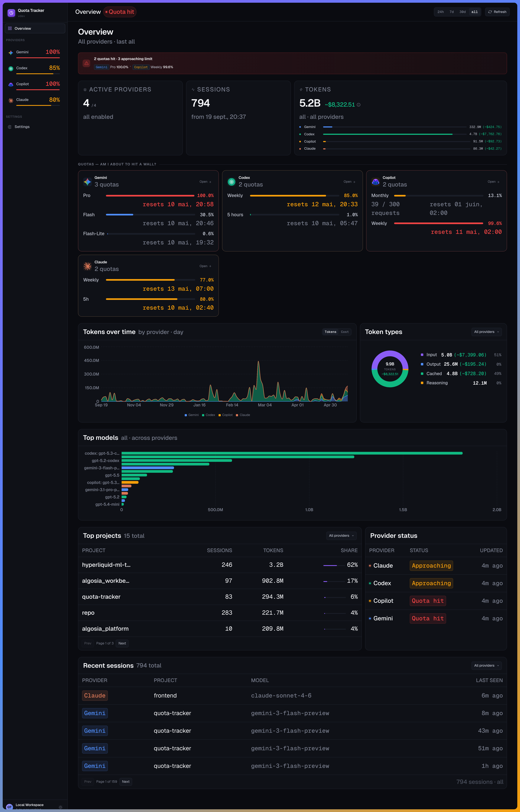The width and height of the screenshot is (520, 812).
Task: Select the 30d time range
Action: [463, 12]
